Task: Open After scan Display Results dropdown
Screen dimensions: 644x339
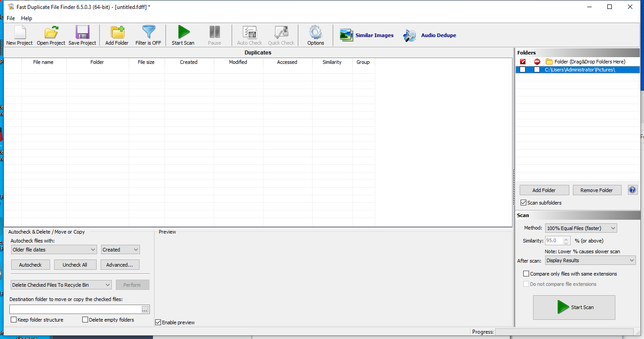Action: coord(590,260)
